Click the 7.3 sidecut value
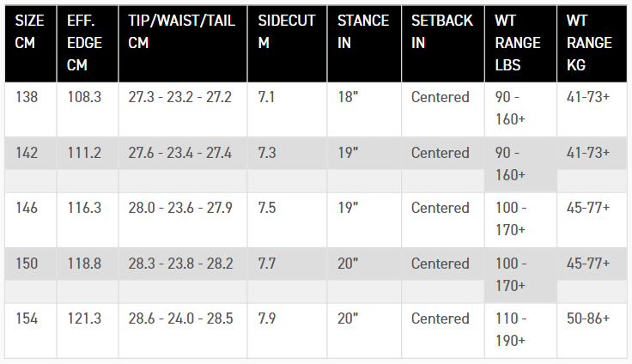This screenshot has height=364, width=632. pyautogui.click(x=267, y=153)
